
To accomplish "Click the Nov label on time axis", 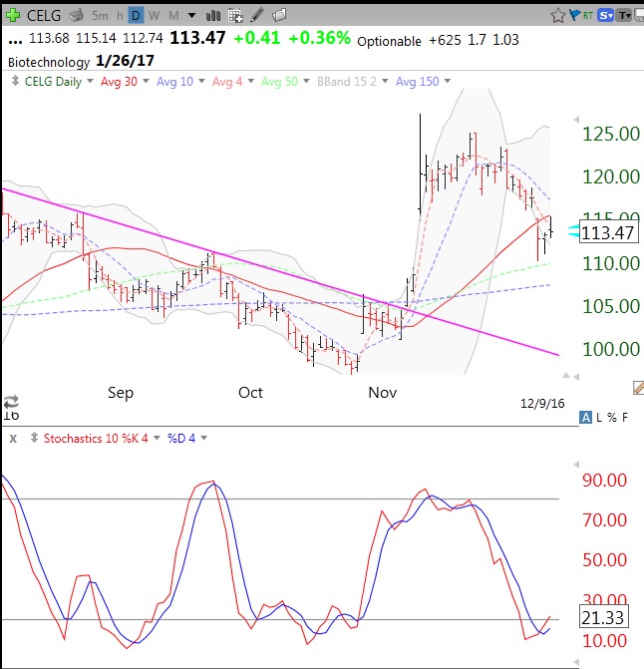I will (383, 393).
